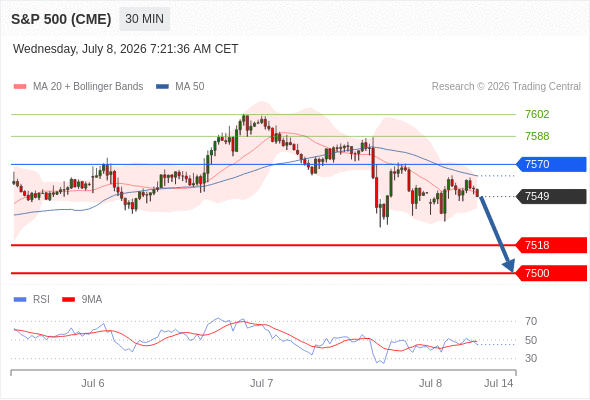590x400 pixels.
Task: Click the Jul 6 date axis label
Action: click(x=93, y=383)
